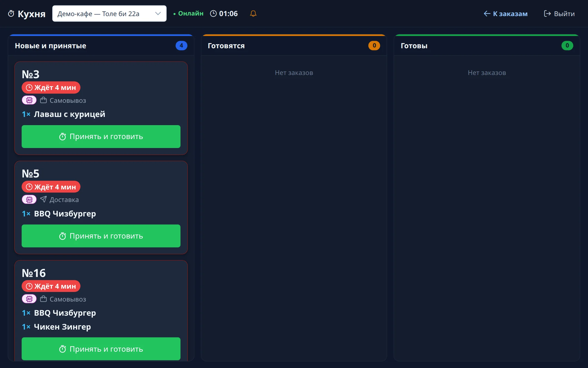Click order number №3
The height and width of the screenshot is (368, 588).
[30, 74]
